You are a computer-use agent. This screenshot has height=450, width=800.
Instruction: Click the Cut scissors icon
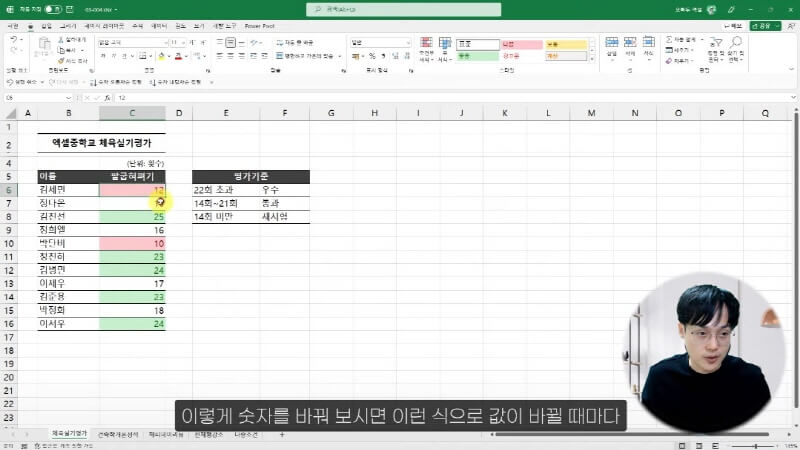(x=61, y=40)
